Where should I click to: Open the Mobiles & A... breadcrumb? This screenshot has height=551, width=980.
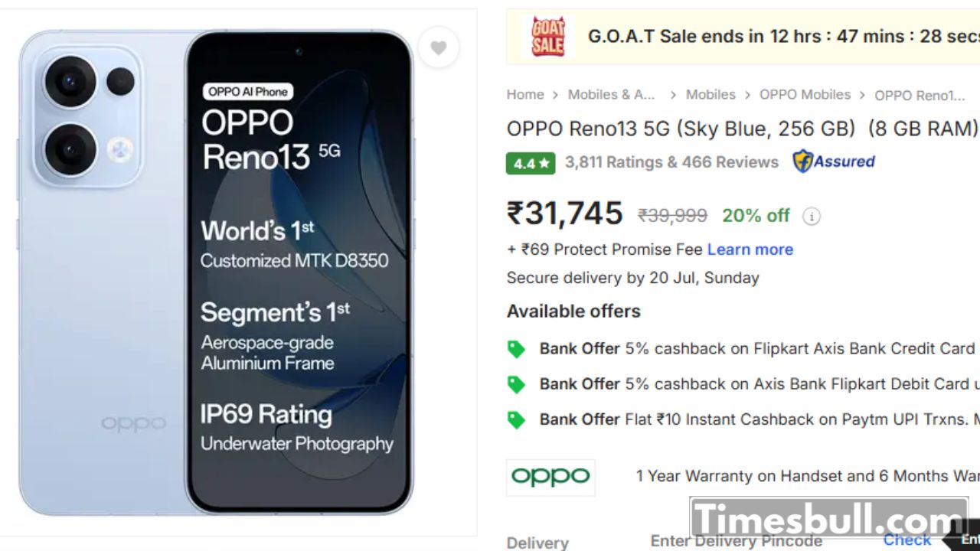pyautogui.click(x=611, y=95)
